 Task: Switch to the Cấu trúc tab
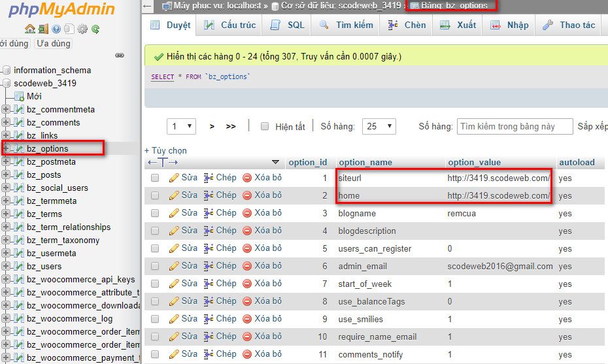[x=230, y=25]
